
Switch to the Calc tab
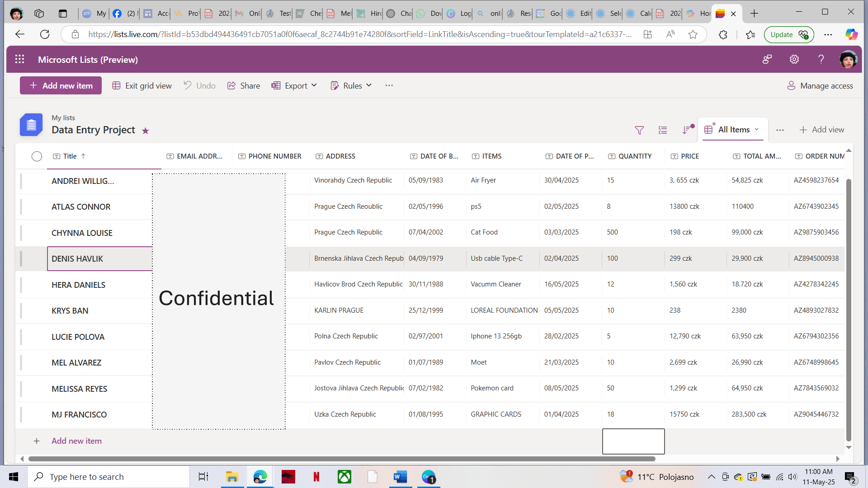click(639, 14)
